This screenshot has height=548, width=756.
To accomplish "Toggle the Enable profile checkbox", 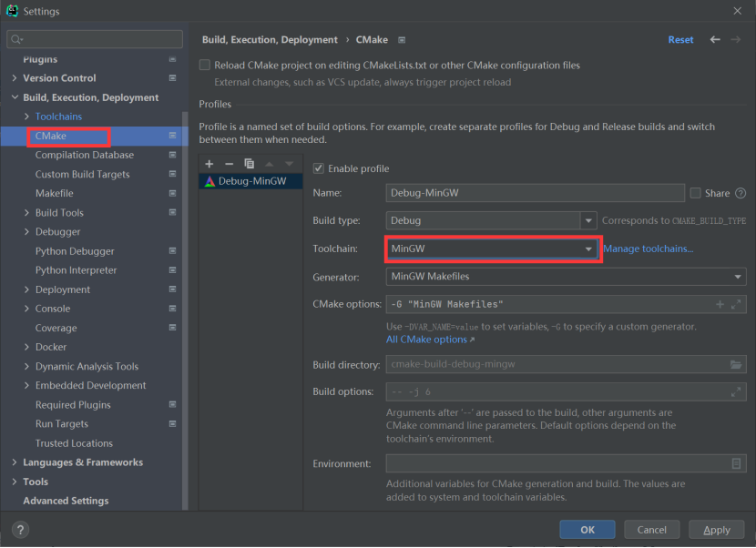I will tap(318, 168).
